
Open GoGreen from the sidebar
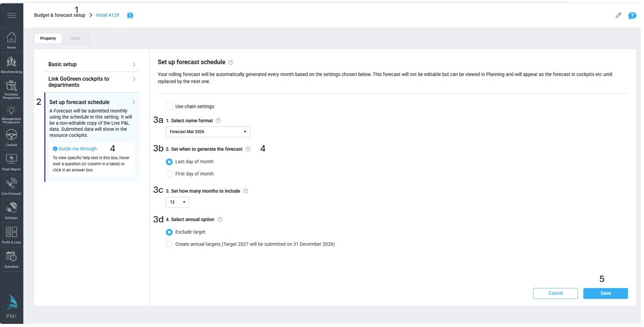pyautogui.click(x=11, y=210)
